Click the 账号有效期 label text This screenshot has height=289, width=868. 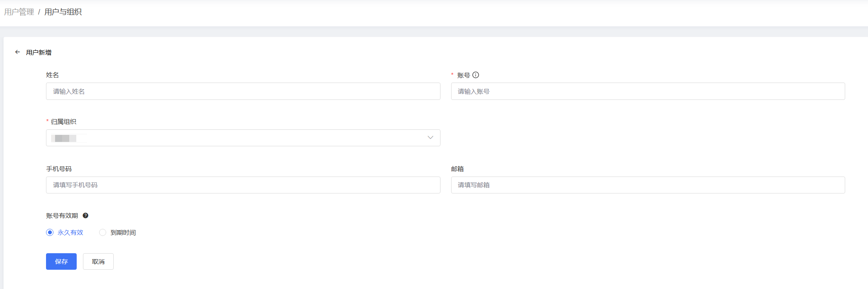(62, 215)
